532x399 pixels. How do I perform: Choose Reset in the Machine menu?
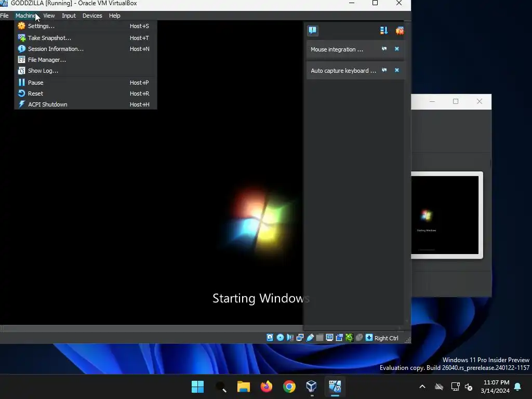pos(86,94)
